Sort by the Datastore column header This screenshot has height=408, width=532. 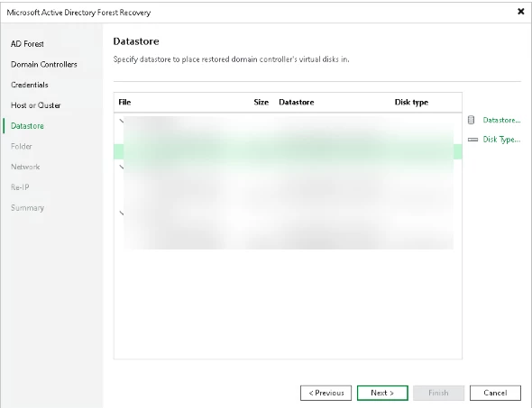point(296,103)
